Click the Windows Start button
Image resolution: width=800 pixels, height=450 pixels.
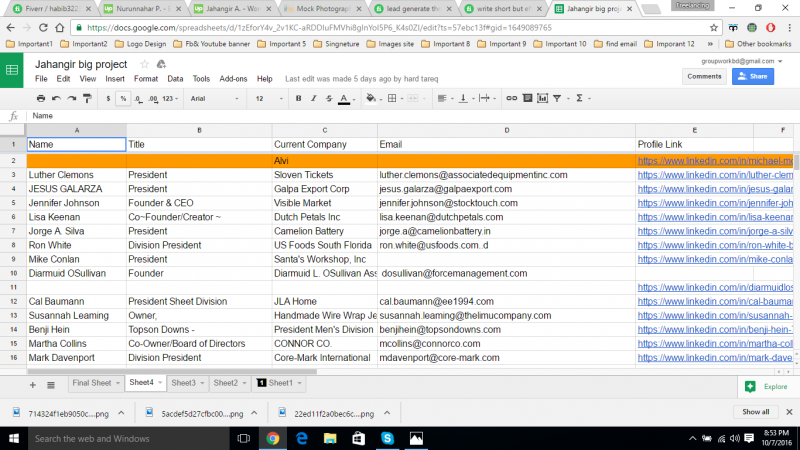tap(14, 438)
